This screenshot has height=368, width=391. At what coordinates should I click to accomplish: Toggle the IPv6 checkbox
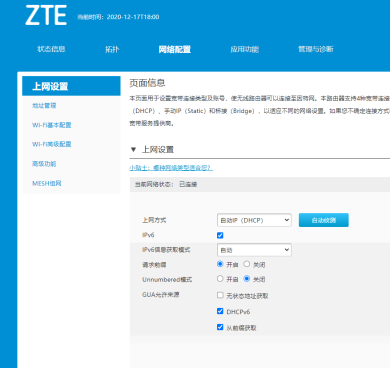[x=220, y=235]
